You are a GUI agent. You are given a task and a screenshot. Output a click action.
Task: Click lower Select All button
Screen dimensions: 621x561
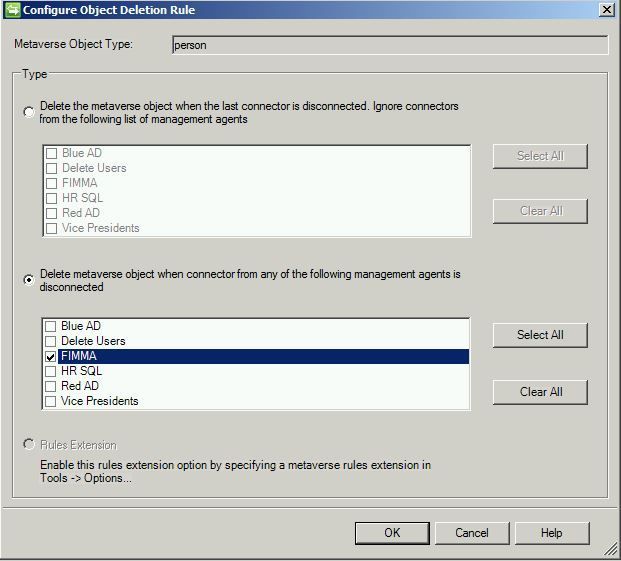540,335
